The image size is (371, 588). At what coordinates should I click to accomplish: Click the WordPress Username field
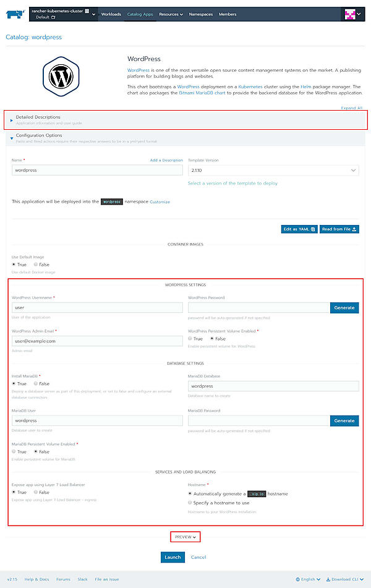97,307
